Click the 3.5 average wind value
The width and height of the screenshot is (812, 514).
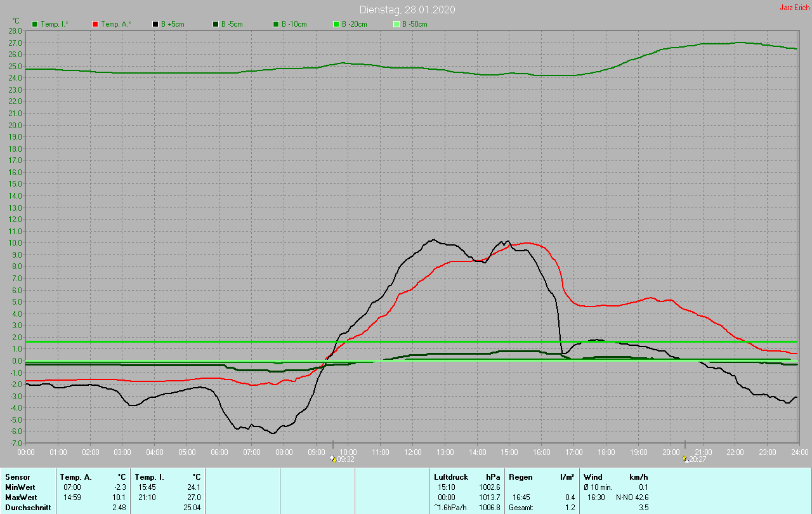click(x=644, y=507)
